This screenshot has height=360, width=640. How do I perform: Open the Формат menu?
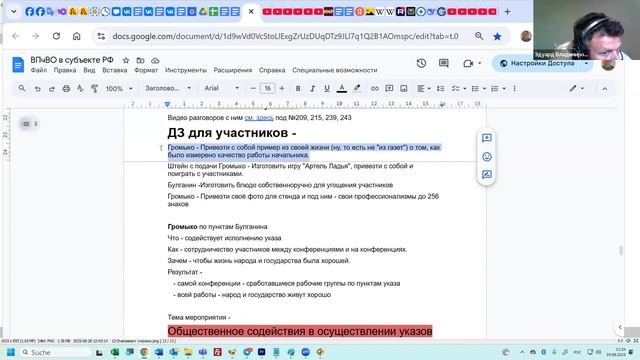[x=146, y=70]
